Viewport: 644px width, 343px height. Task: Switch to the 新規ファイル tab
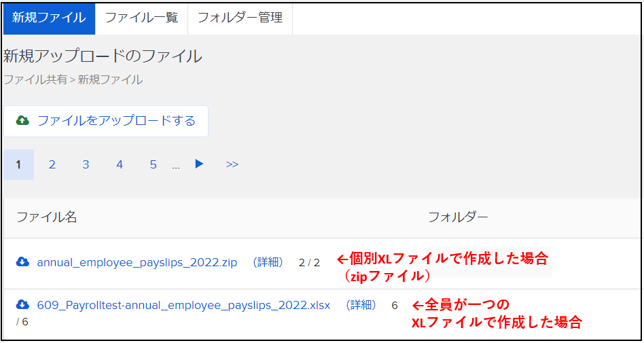click(49, 18)
